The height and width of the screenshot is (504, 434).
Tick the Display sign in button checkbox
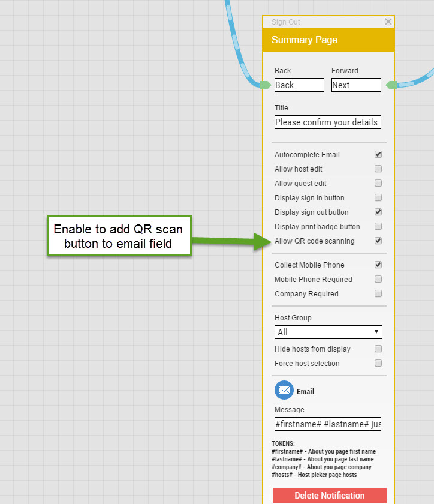point(378,198)
